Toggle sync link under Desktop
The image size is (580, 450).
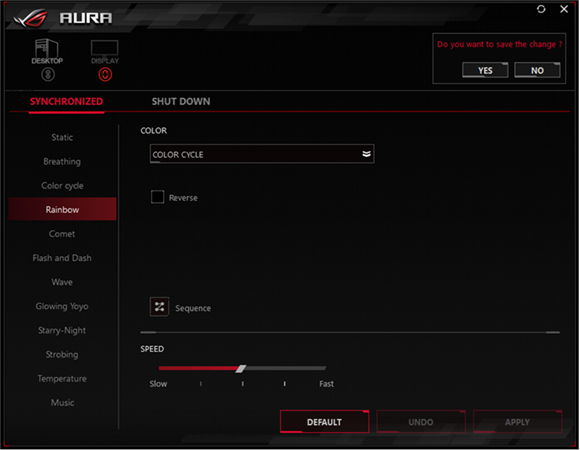(48, 75)
